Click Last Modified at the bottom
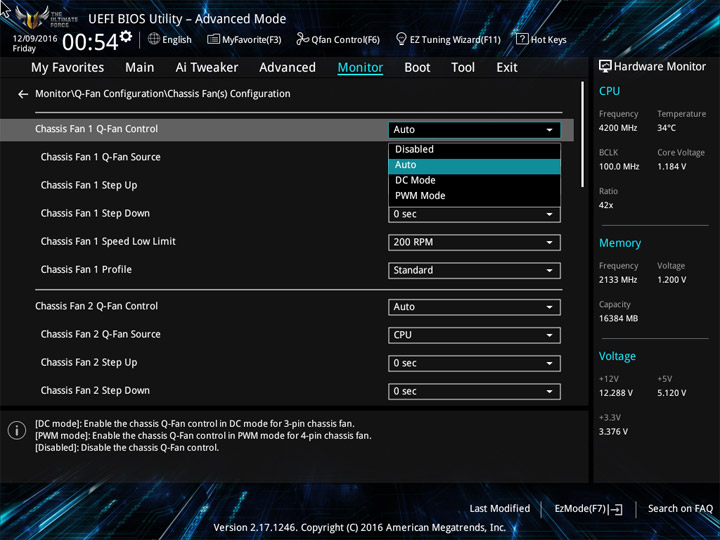This screenshot has width=720, height=540. pos(500,508)
